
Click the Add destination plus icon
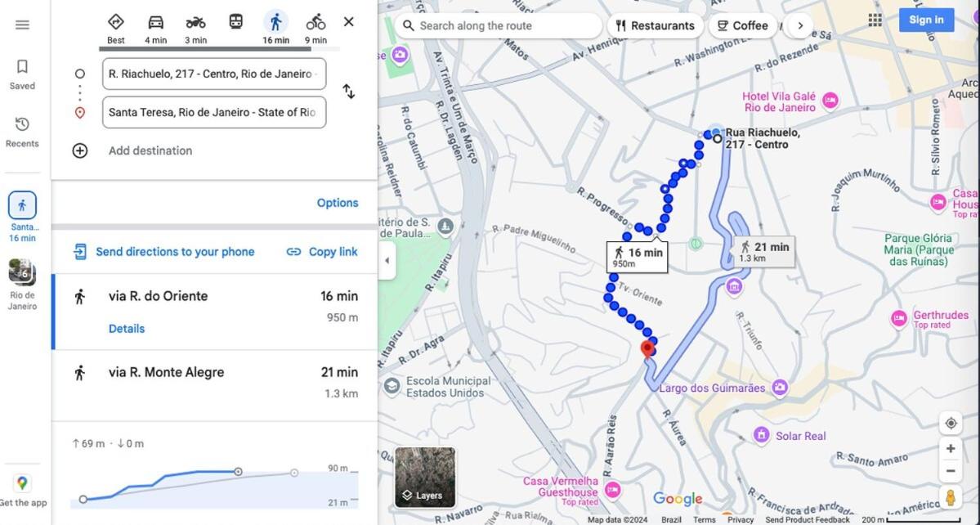coord(80,150)
